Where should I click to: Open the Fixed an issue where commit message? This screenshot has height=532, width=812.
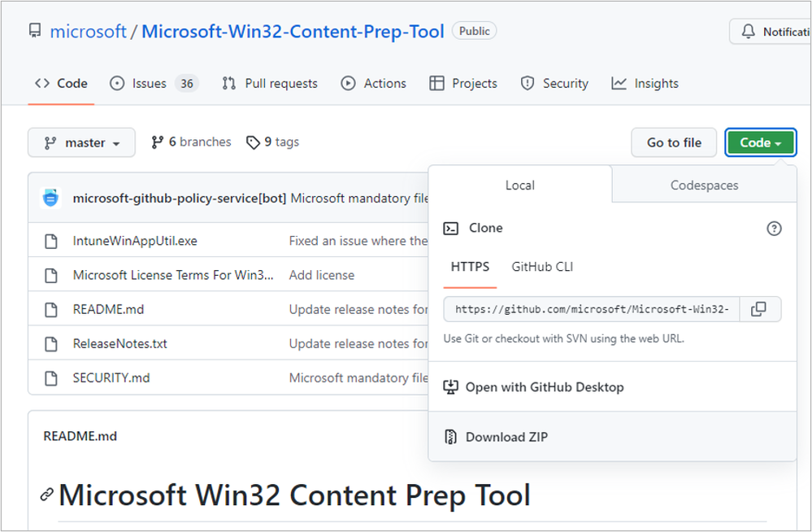pyautogui.click(x=358, y=241)
